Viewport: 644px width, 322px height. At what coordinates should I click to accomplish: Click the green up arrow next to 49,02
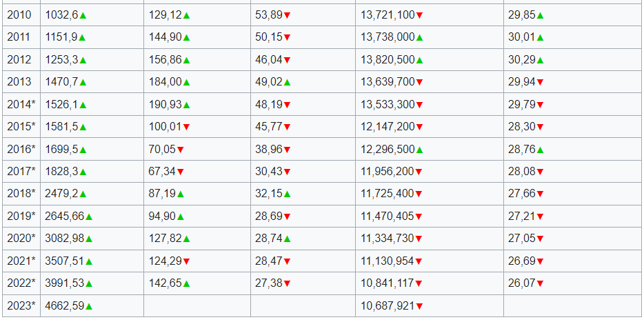[287, 83]
